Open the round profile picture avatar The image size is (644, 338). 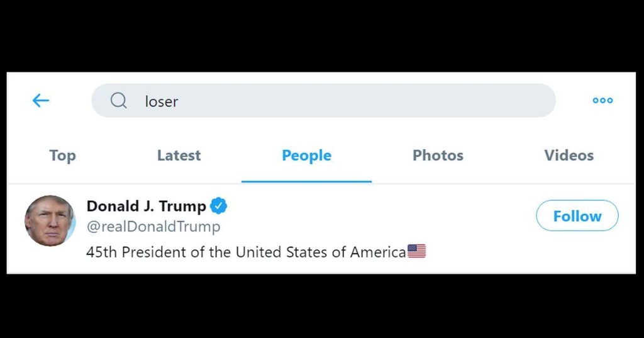[50, 220]
